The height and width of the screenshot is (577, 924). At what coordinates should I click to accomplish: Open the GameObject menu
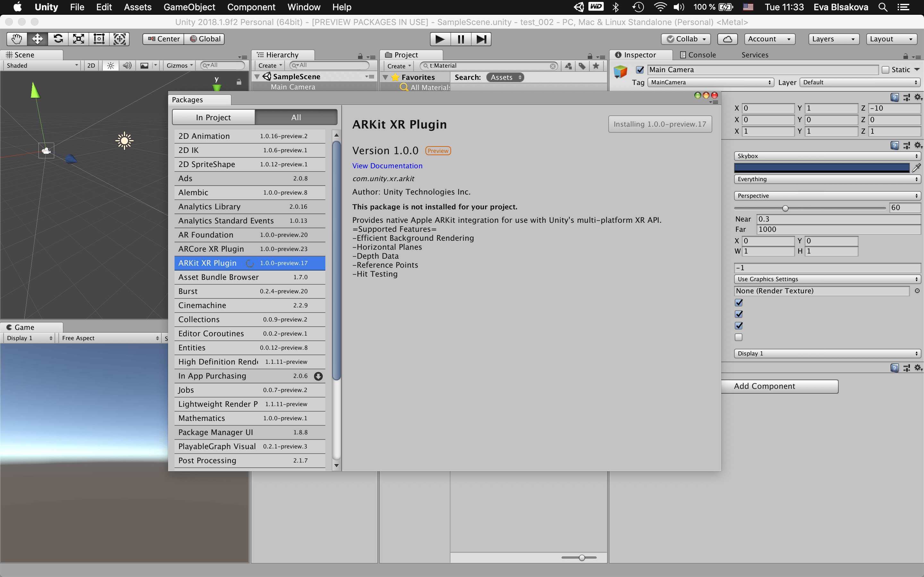pos(189,7)
